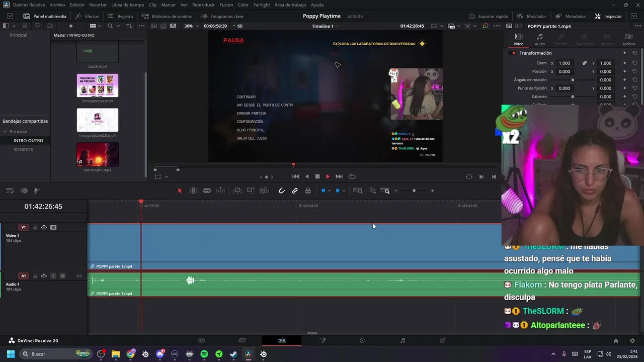This screenshot has height=362, width=644.
Task: Open the Media page icon
Action: point(201,340)
